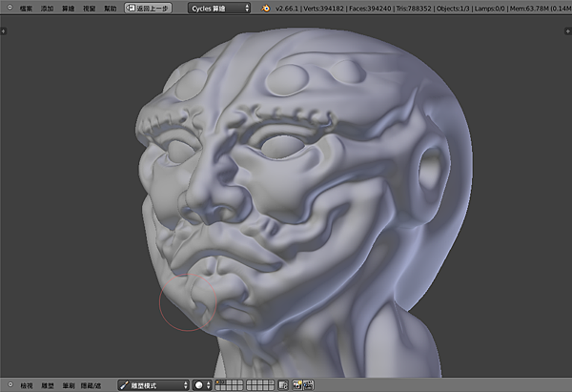This screenshot has height=392, width=572.
Task: Click the OpenGL render image camera icon
Action: 296,385
